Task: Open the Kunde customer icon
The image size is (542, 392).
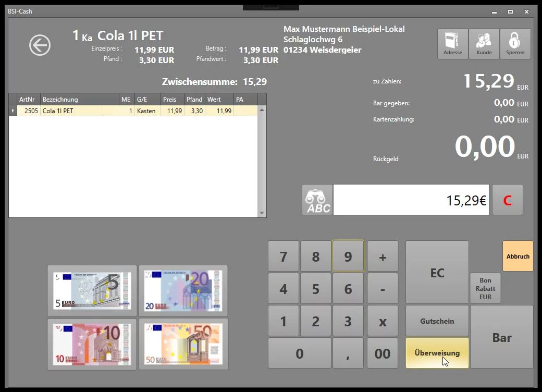Action: point(484,44)
